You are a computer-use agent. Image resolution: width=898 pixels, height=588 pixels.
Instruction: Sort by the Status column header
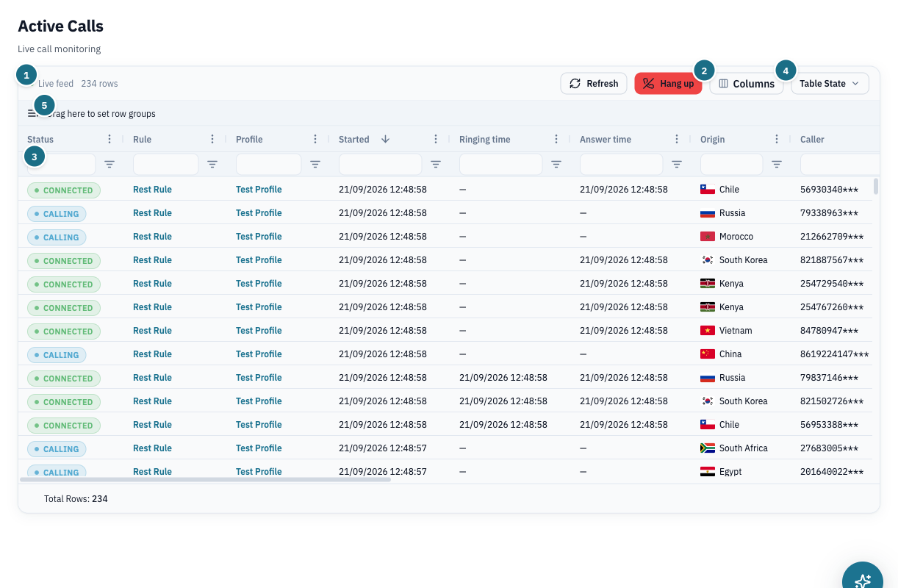click(40, 139)
